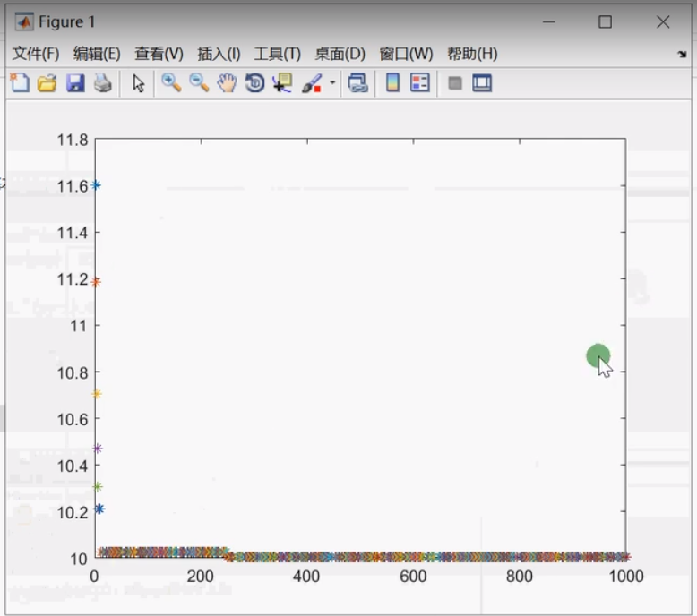Image resolution: width=697 pixels, height=616 pixels.
Task: Click the green data marker near 10.3
Action: (98, 487)
